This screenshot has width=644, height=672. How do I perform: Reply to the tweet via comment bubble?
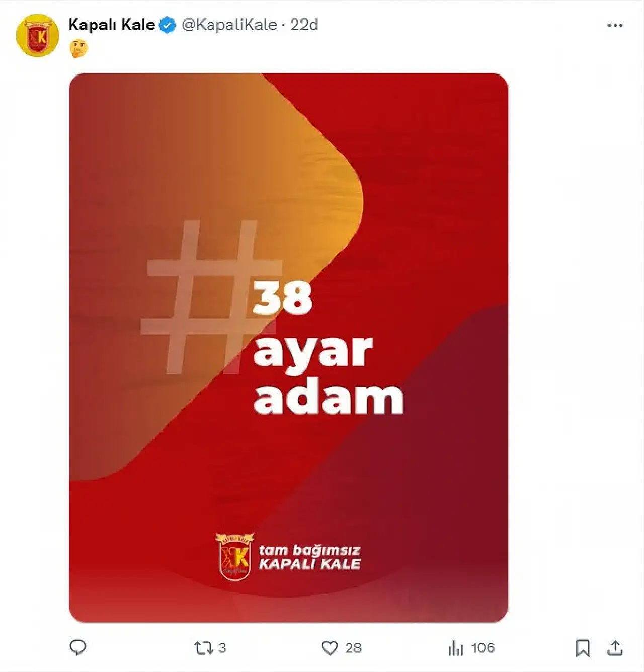(77, 647)
